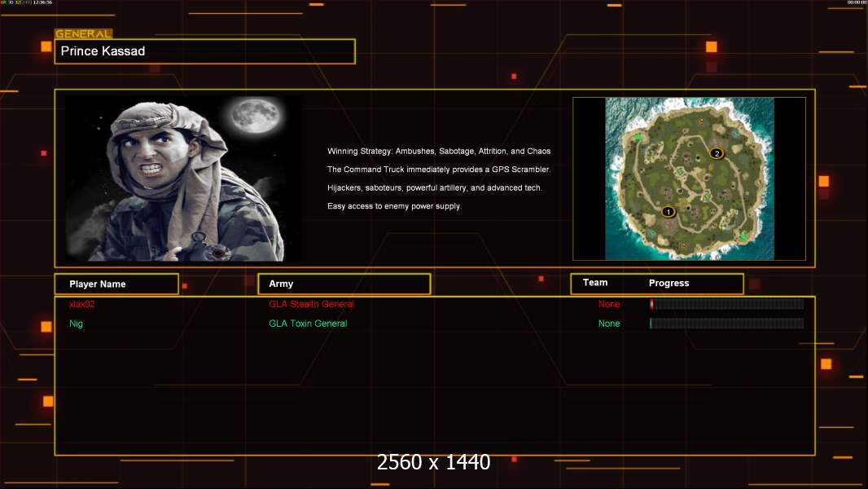The width and height of the screenshot is (868, 489).
Task: Click the island minimap preview
Action: pyautogui.click(x=689, y=178)
